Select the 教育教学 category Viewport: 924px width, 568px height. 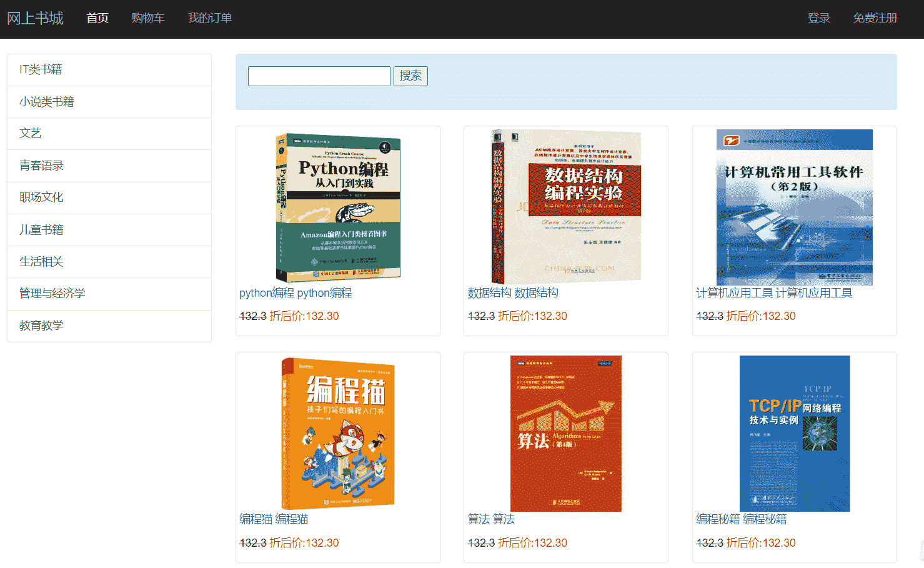109,326
